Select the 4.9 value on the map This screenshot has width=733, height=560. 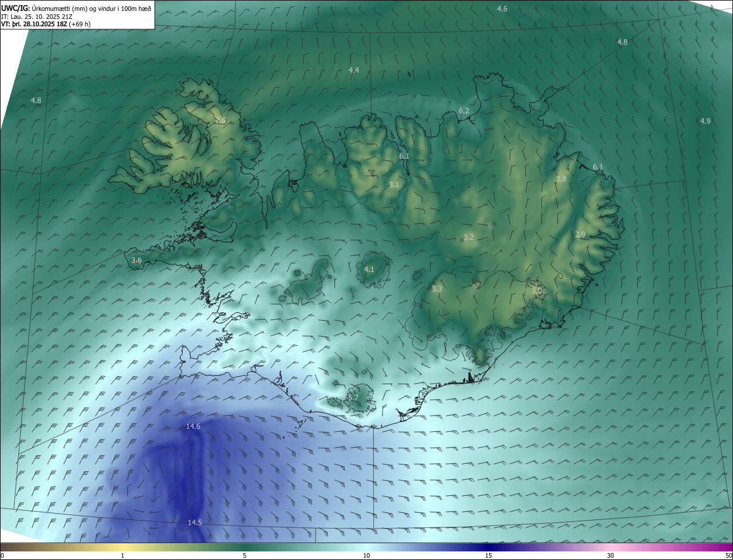click(705, 121)
